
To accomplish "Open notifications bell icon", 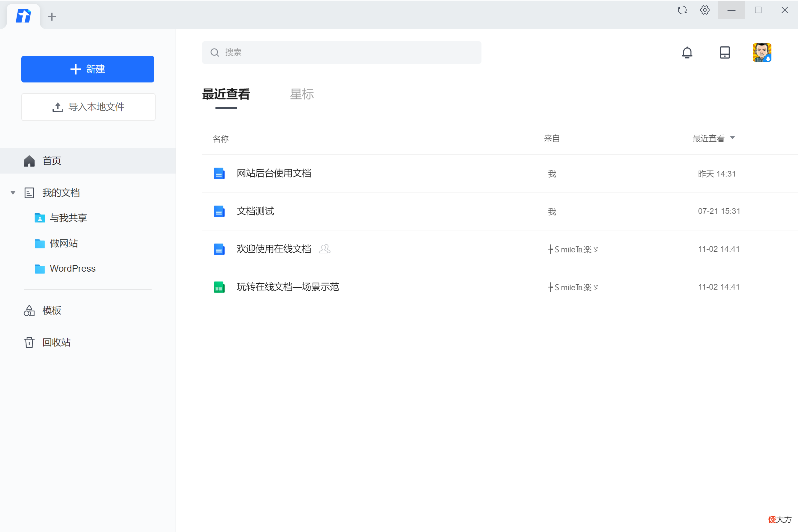I will [687, 52].
